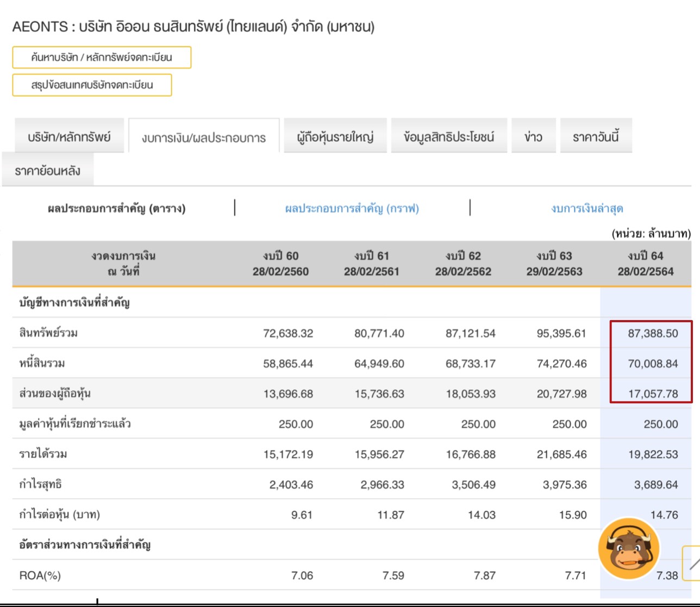Open the บริษัท/หลักทรัพย์ tab
This screenshot has width=700, height=607.
point(69,136)
